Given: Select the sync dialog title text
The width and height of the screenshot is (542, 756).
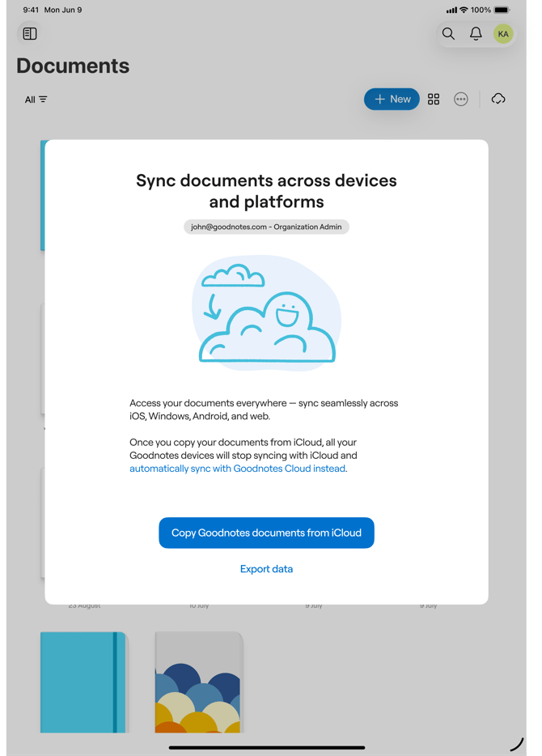Looking at the screenshot, I should coord(266,191).
